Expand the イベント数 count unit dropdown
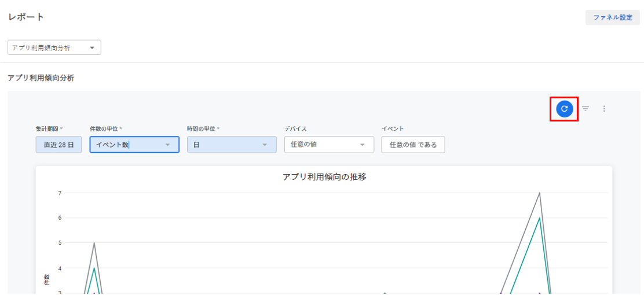This screenshot has width=644, height=295. (x=134, y=145)
